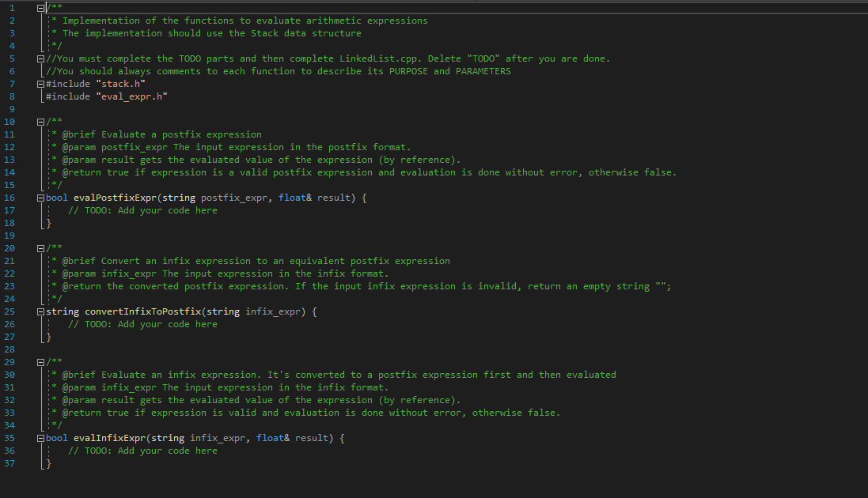Click the bool keyword on line 35
Viewport: 868px width, 498px height.
click(56, 438)
